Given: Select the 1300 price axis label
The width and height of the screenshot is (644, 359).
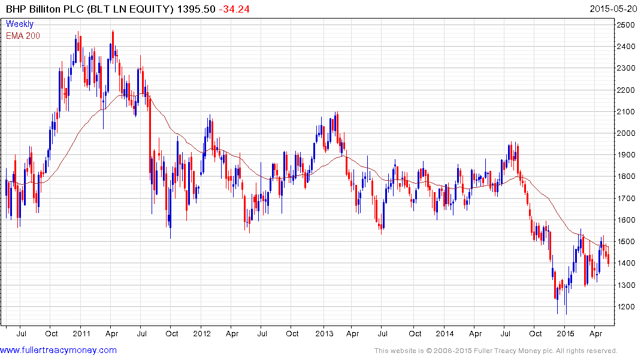Looking at the screenshot, I should (626, 285).
